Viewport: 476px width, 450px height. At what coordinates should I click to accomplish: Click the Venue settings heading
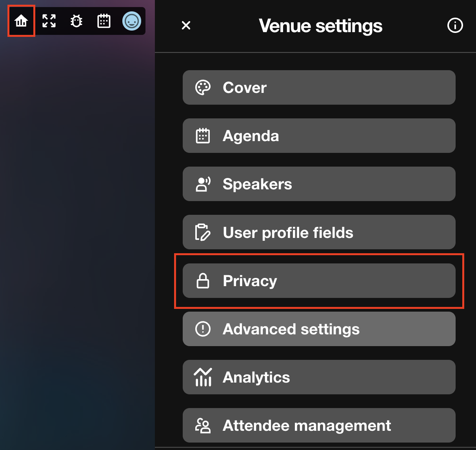tap(320, 26)
